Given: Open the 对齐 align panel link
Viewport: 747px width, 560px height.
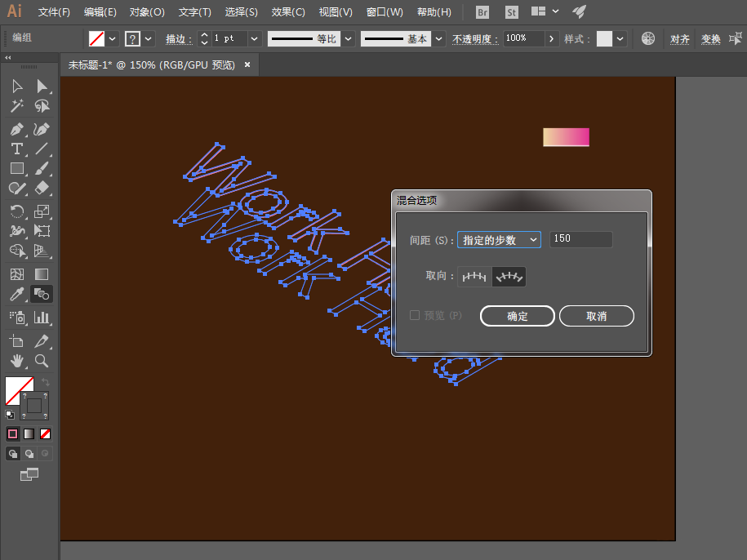Looking at the screenshot, I should pos(679,39).
